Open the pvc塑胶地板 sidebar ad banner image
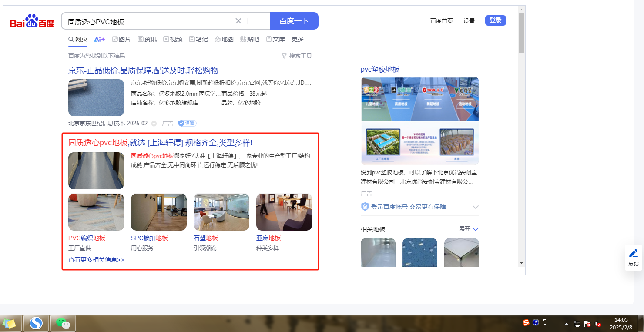 420,121
